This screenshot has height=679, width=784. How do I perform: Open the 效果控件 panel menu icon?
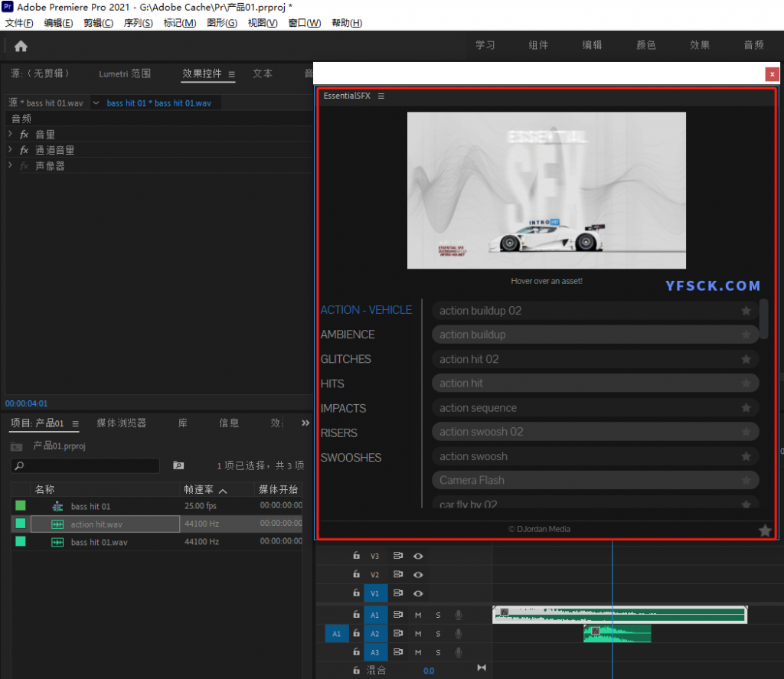231,74
